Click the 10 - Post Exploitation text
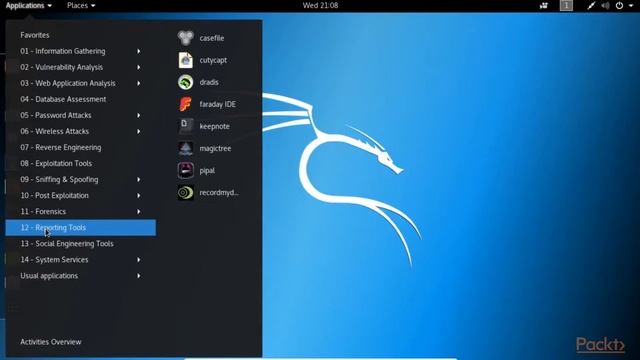 point(54,196)
